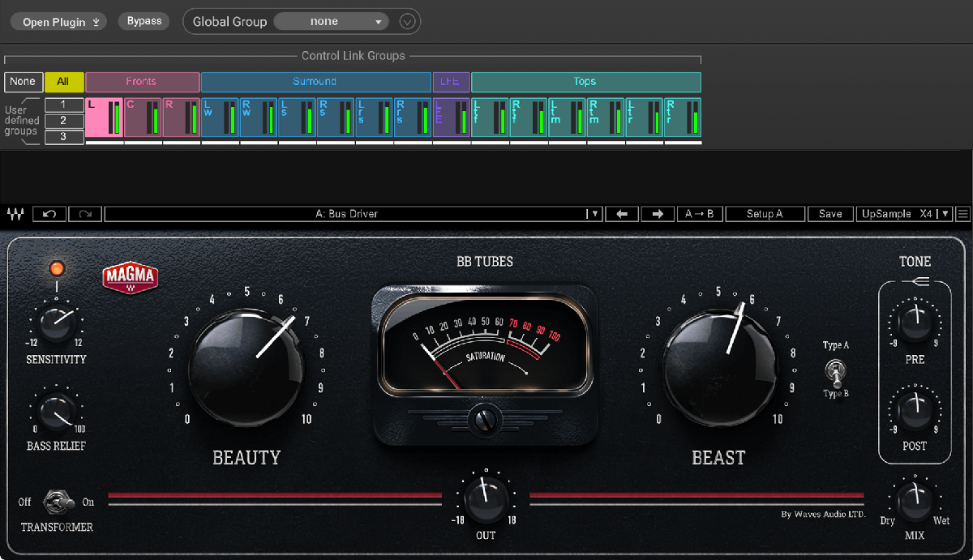Select the Surround link group
This screenshot has height=560, width=973.
click(x=315, y=82)
